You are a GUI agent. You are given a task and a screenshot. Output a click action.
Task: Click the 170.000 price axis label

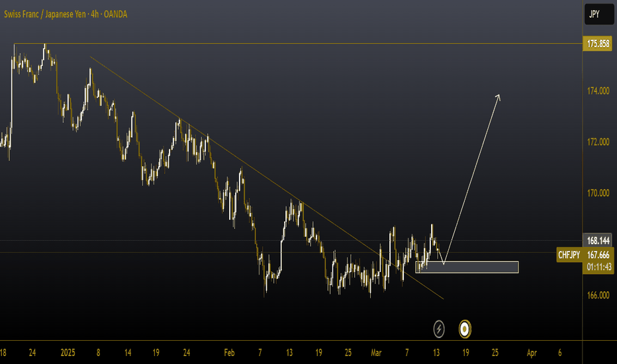click(598, 193)
